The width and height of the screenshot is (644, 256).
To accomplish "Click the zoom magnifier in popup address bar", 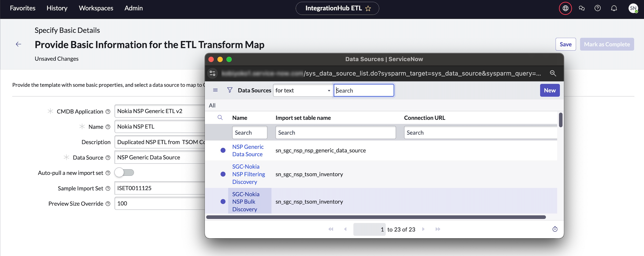I will point(553,73).
